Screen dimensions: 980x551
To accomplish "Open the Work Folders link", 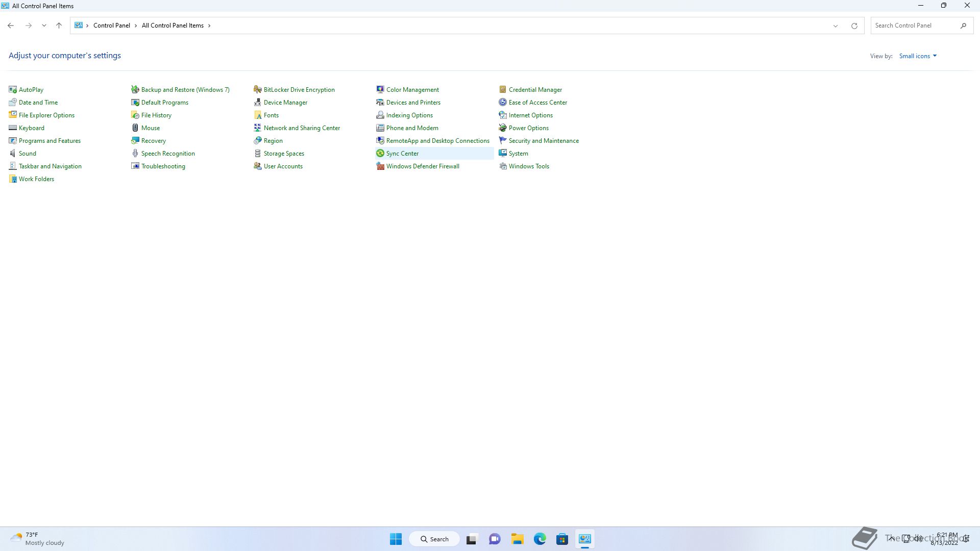I will click(x=36, y=179).
